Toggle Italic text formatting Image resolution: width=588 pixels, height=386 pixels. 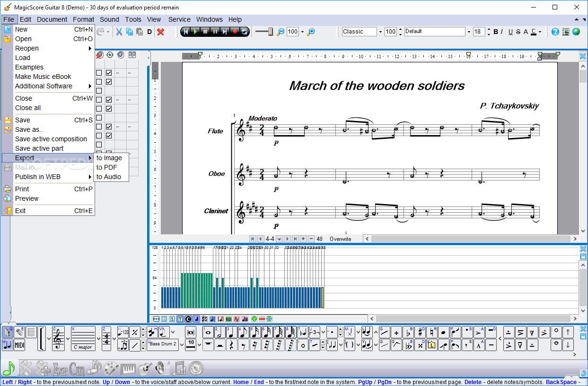[x=502, y=32]
